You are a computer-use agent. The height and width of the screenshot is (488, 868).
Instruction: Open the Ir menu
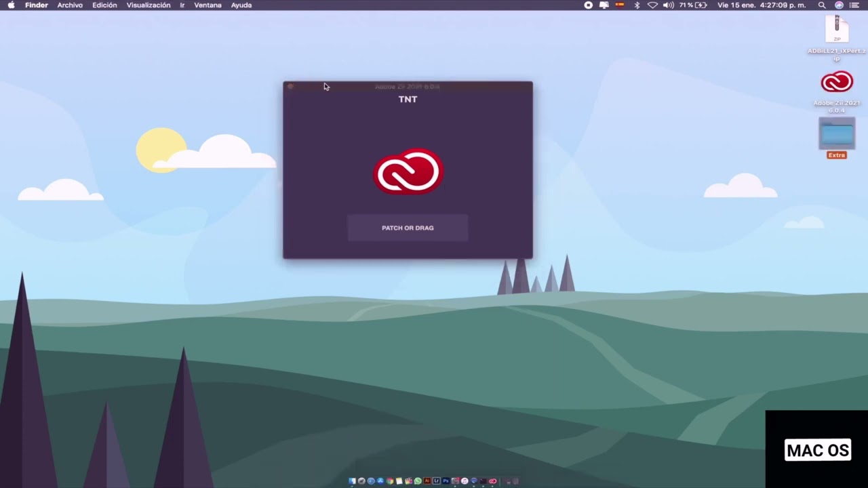coord(182,5)
